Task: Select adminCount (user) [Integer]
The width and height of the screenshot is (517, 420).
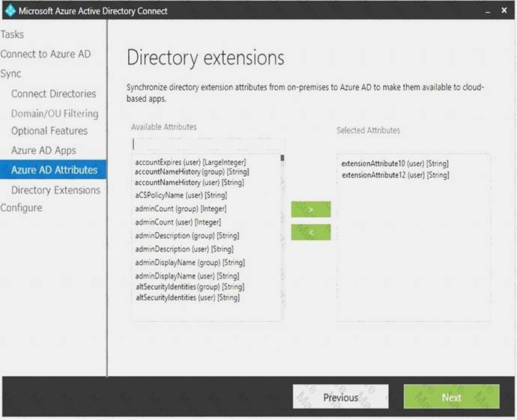Action: coord(178,222)
